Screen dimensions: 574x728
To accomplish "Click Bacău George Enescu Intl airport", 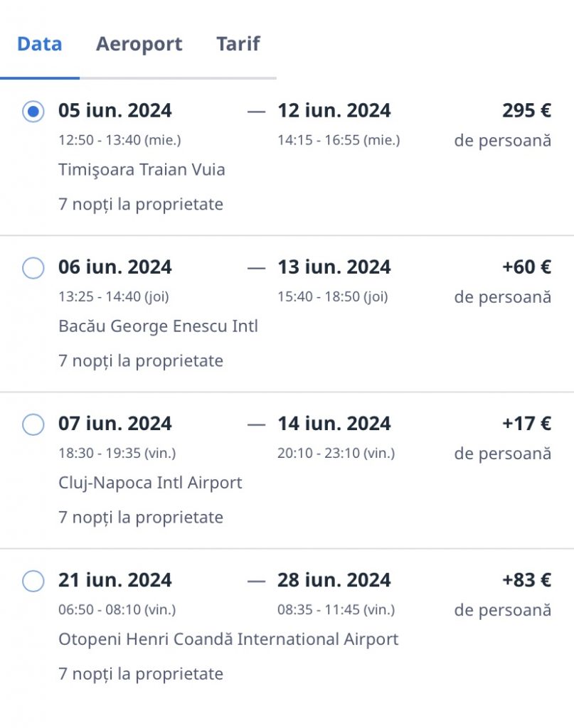I will [158, 326].
